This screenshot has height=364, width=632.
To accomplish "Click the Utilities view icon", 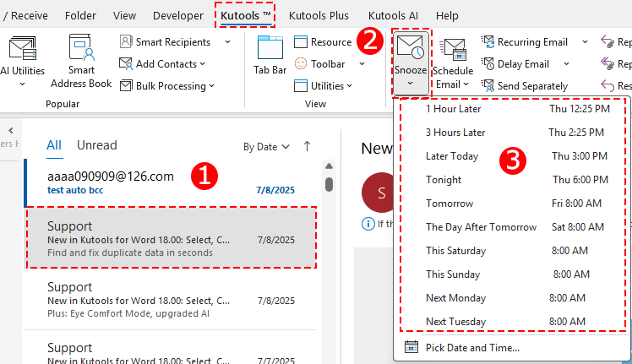I will [301, 85].
